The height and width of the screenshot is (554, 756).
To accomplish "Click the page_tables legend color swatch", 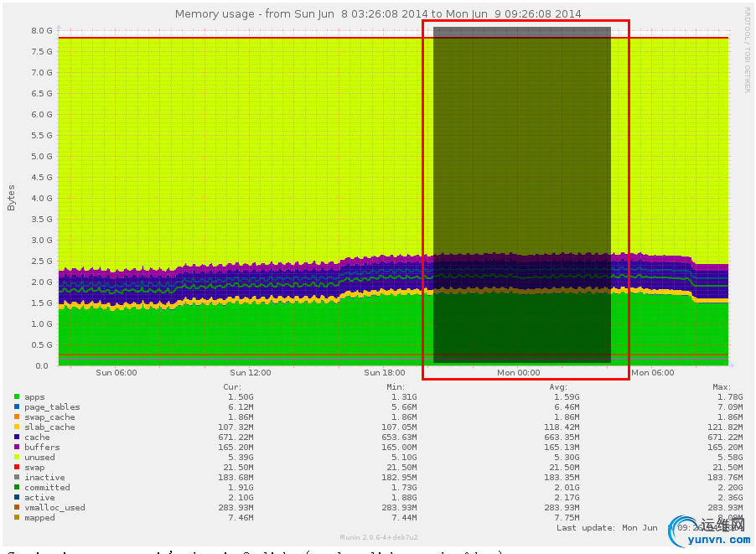I will pyautogui.click(x=17, y=407).
